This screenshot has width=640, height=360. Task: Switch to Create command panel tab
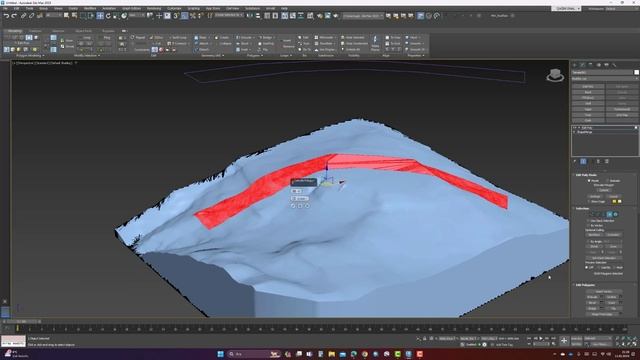575,65
